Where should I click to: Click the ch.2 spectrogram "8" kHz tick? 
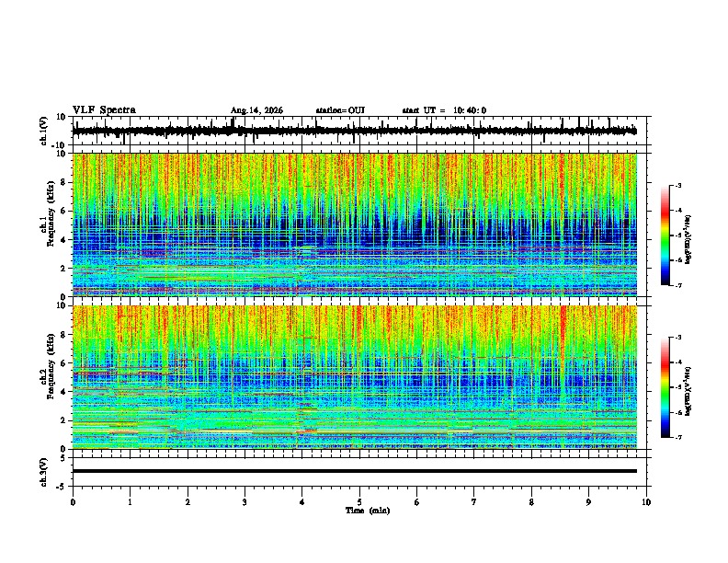point(63,335)
